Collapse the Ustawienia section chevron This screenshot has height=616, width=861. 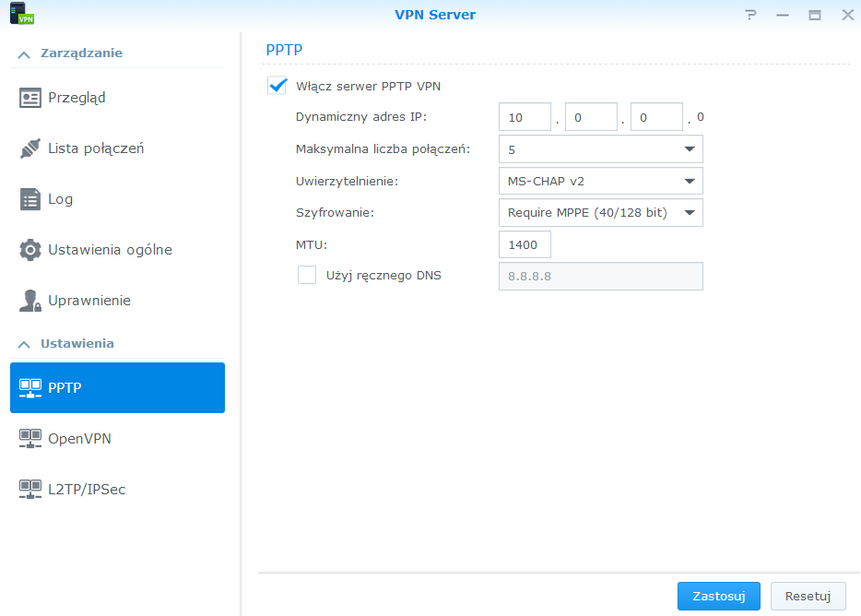click(x=24, y=345)
